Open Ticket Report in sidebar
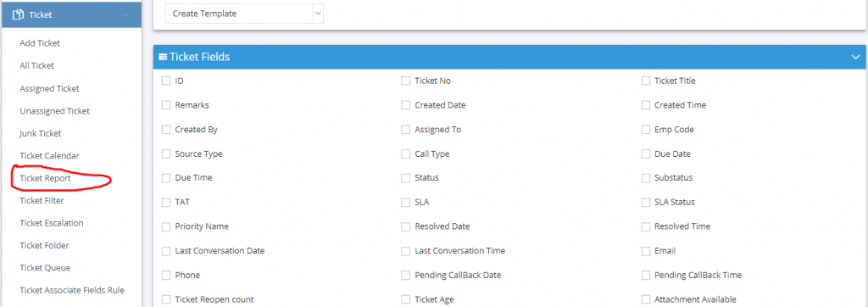This screenshot has height=307, width=868. coord(46,178)
